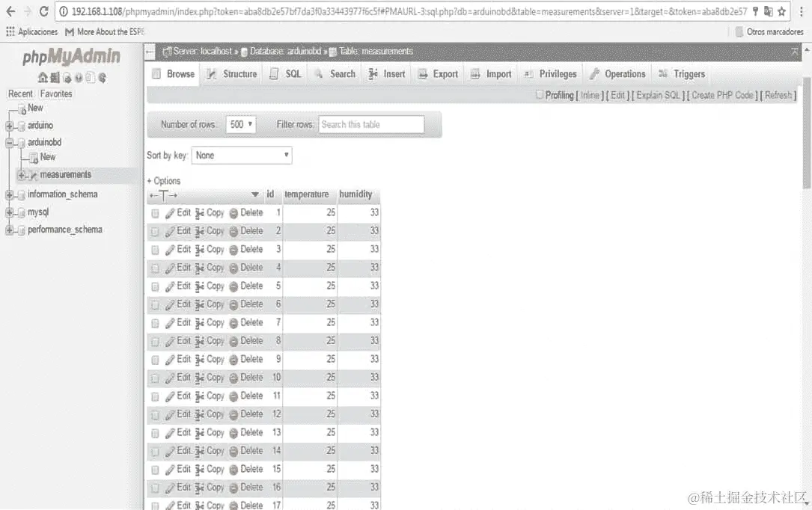The height and width of the screenshot is (510, 812).
Task: Expand the performance_schema database node
Action: [x=9, y=230]
